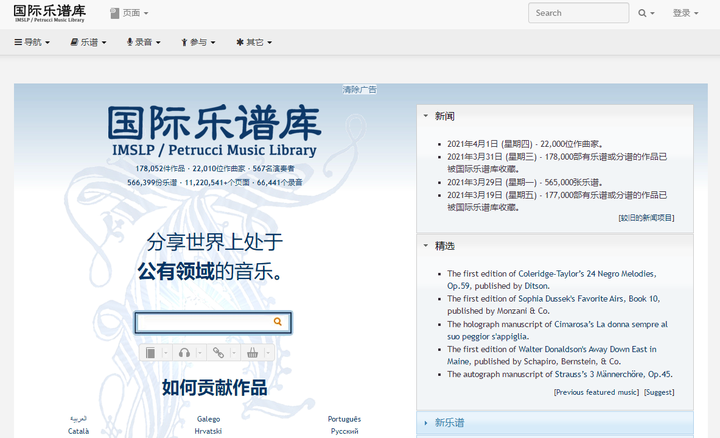Collapse the 新闻 news panel
The height and width of the screenshot is (438, 720).
(x=426, y=116)
